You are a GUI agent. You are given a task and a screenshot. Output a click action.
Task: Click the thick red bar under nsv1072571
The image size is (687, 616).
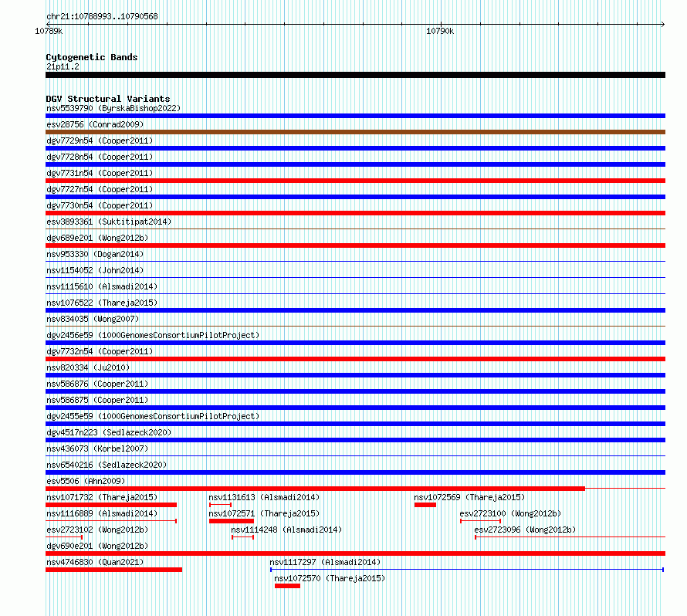[x=232, y=521]
